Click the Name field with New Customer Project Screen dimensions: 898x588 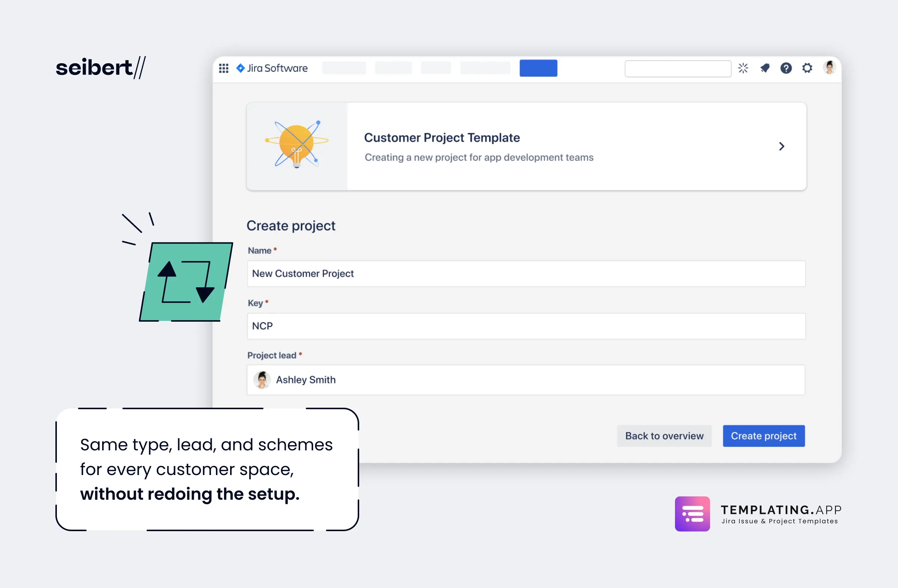pos(526,274)
